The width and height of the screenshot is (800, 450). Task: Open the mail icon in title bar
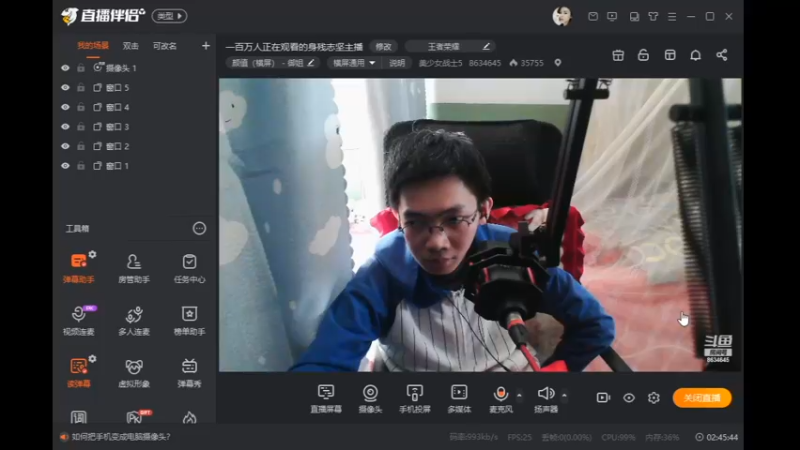[x=593, y=16]
